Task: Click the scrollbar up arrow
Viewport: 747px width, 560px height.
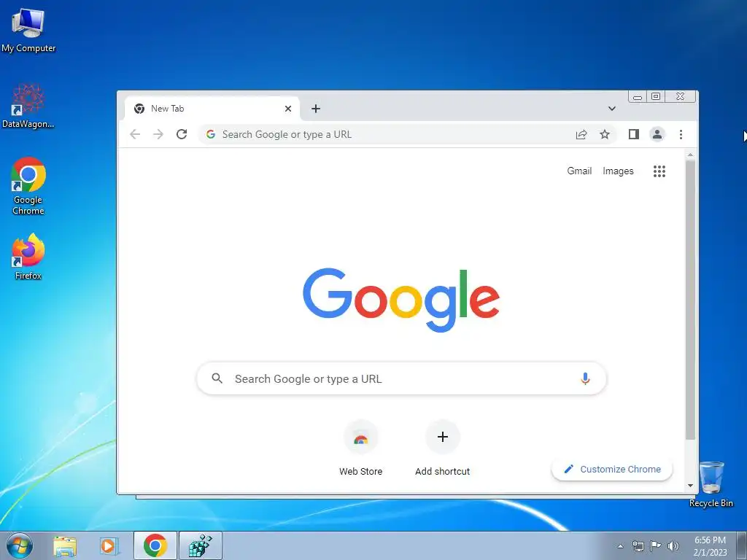Action: 690,155
